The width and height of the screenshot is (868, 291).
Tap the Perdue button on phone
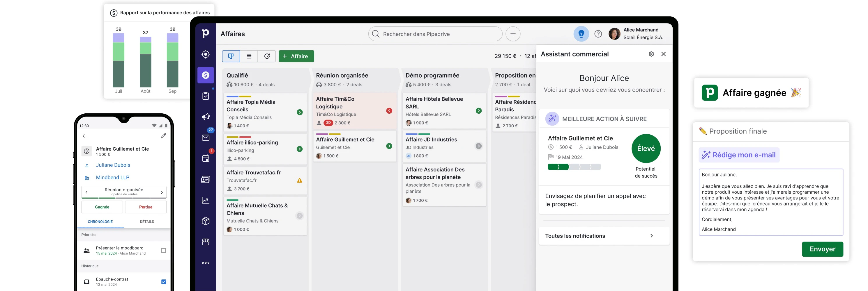pos(146,207)
